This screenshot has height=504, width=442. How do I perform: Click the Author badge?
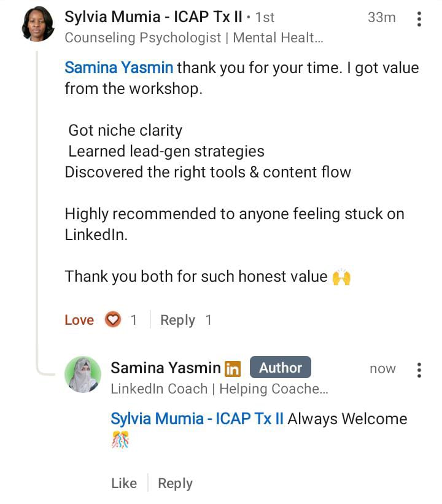281,368
